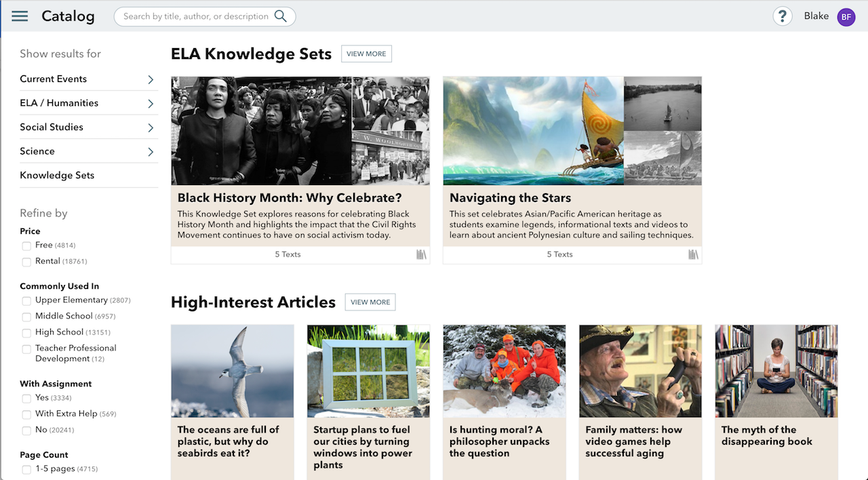Open the hamburger navigation menu
Viewport: 868px width, 480px height.
20,16
